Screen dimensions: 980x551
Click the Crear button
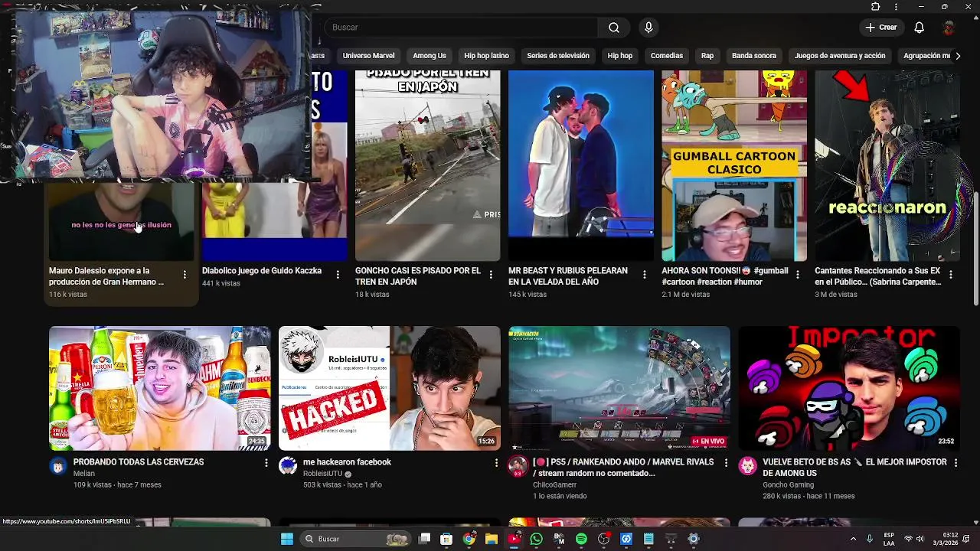tap(881, 28)
